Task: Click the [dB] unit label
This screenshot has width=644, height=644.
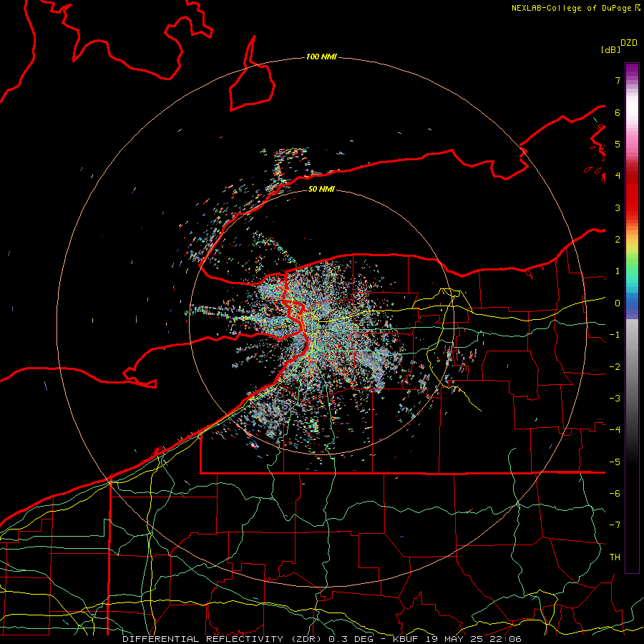Action: pos(610,49)
